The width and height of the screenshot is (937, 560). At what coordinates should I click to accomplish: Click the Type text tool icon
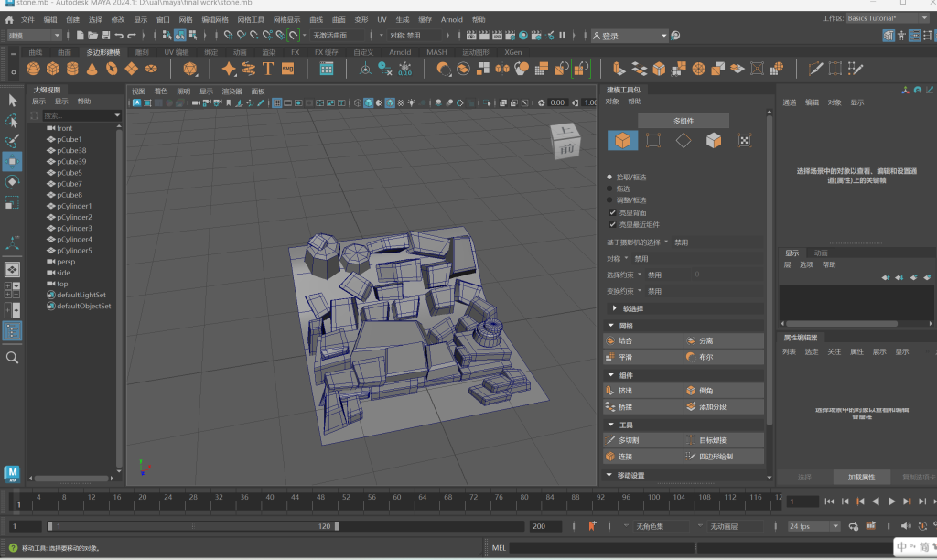pos(268,69)
